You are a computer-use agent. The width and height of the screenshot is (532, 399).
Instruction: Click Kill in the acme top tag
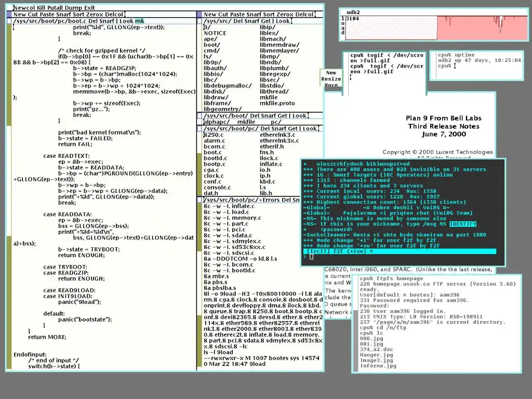coord(41,7)
